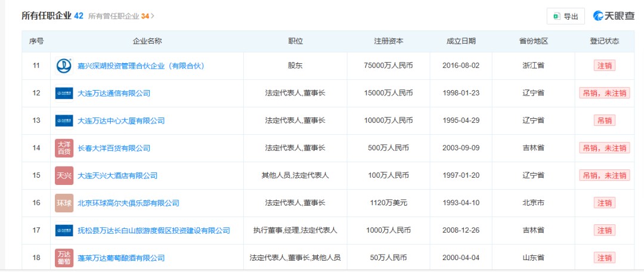Screen dimensions: 644x272
Task: Open 大连天兴大酒店有限公司 company link
Action: coord(117,175)
